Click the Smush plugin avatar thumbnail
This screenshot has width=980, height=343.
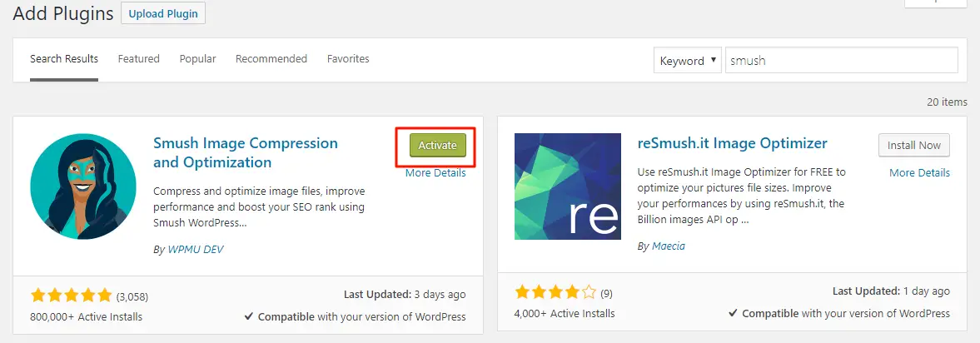click(x=83, y=186)
